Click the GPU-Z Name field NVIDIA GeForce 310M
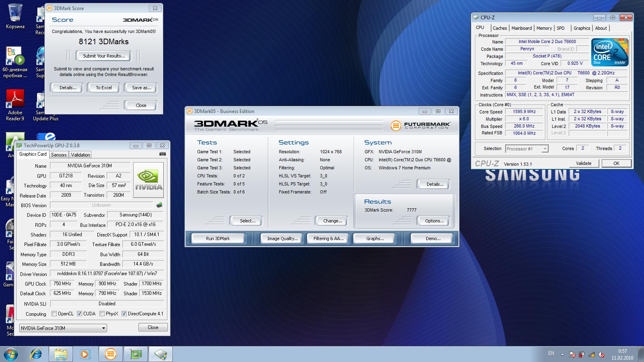The width and height of the screenshot is (644, 362). pos(90,166)
